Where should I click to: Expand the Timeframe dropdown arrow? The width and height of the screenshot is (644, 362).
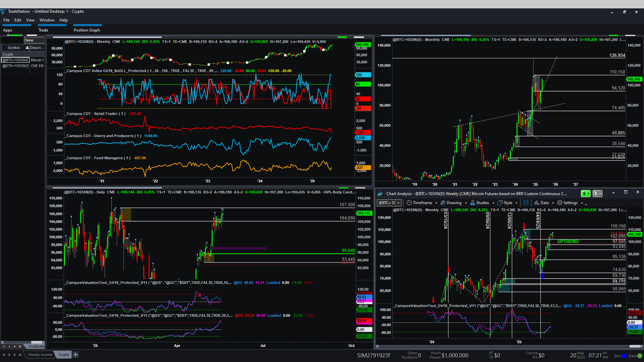[436, 203]
